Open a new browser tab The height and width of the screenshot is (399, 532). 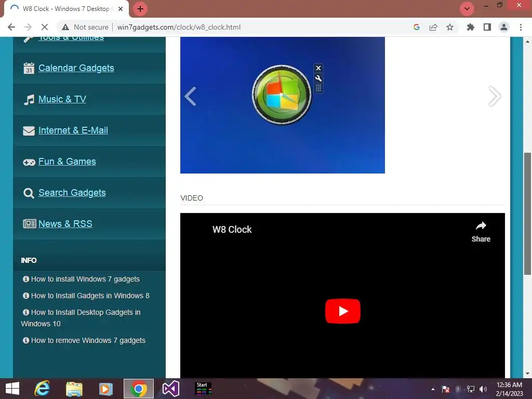pyautogui.click(x=140, y=9)
